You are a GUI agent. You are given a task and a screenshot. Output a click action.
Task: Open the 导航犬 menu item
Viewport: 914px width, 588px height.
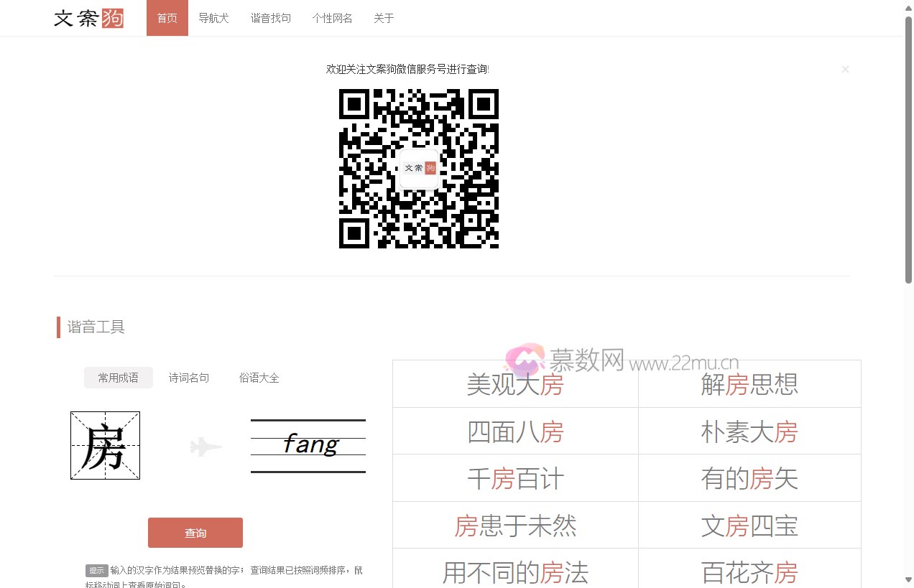pyautogui.click(x=213, y=18)
